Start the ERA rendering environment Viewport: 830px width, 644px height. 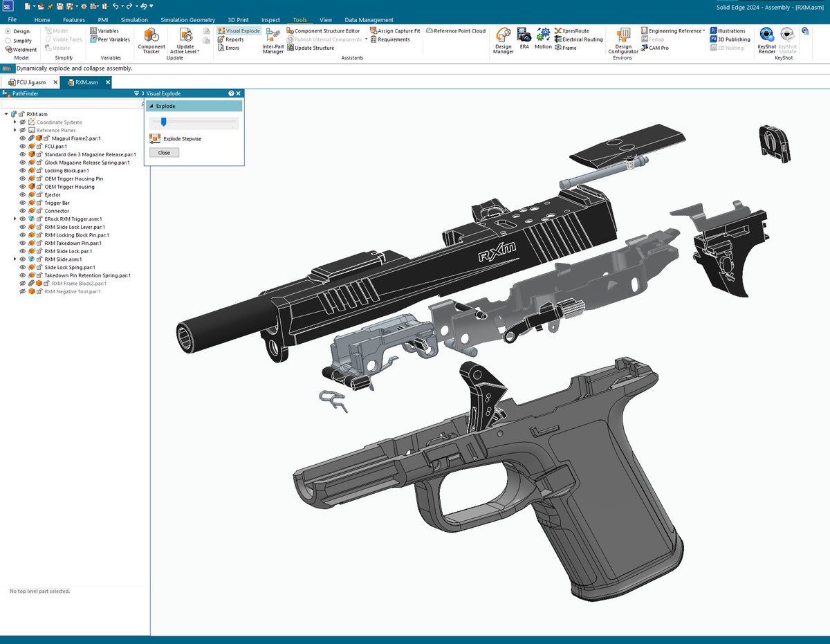524,37
